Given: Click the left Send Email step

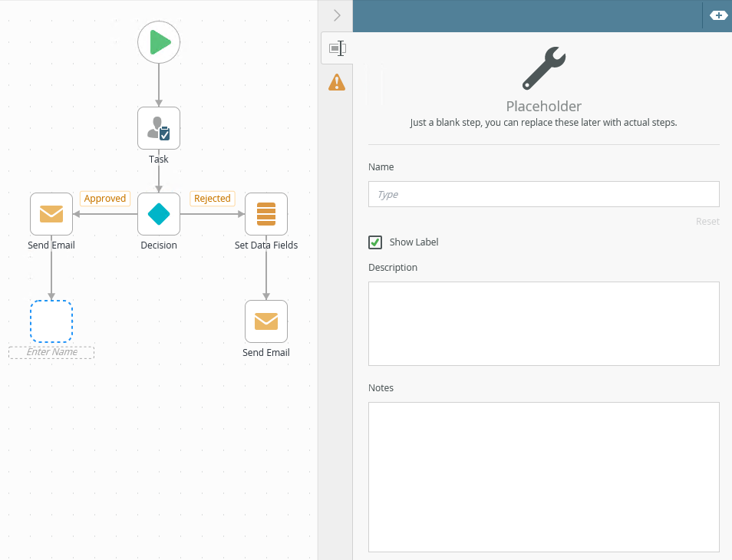Looking at the screenshot, I should point(51,214).
